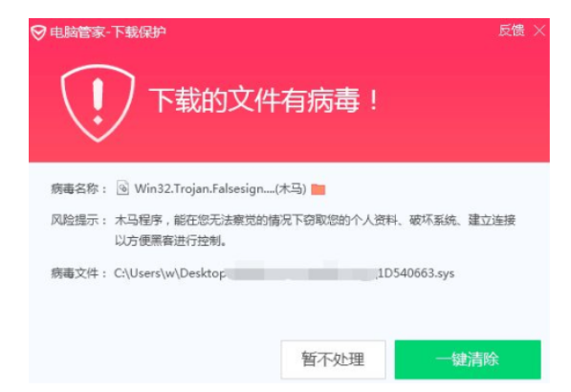Viewport: 571px width, 392px height.
Task: Click the headline 下载的文件有病毒
Action: point(254,100)
